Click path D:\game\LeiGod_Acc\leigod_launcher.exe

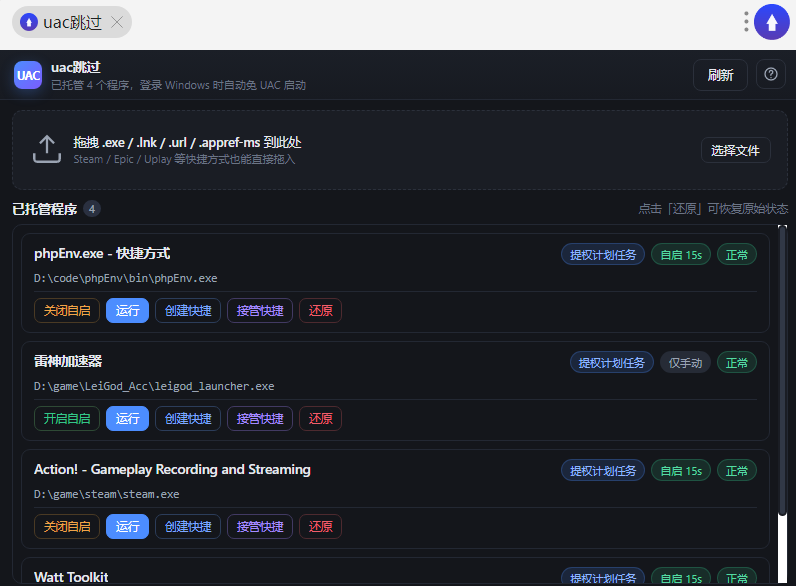[154, 386]
